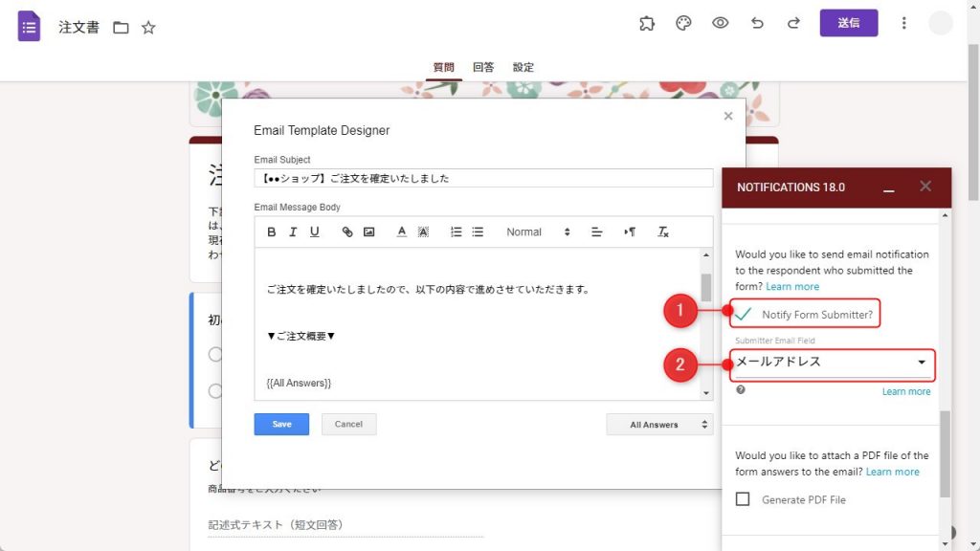The height and width of the screenshot is (551, 980).
Task: Toggle italic formatting in email body
Action: 293,231
